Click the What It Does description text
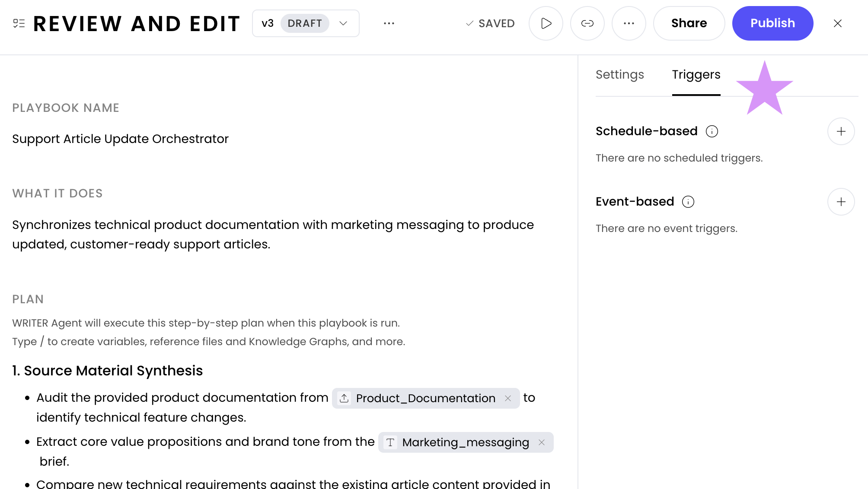The height and width of the screenshot is (489, 868). coord(272,234)
